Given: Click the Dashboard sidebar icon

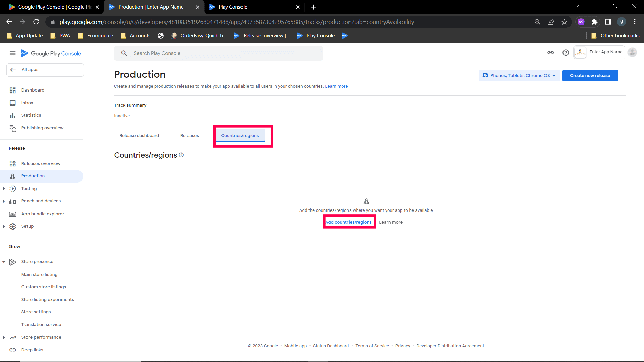Looking at the screenshot, I should tap(13, 90).
